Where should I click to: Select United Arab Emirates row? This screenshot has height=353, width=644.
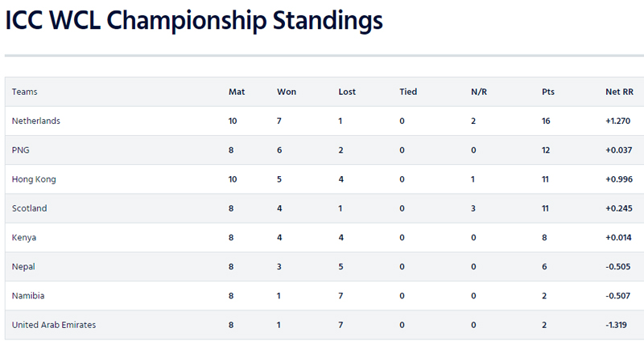[54, 325]
